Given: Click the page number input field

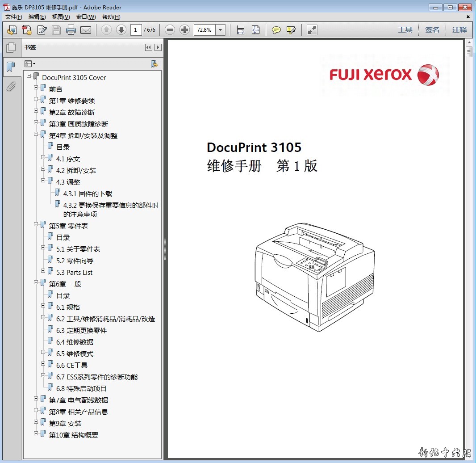Looking at the screenshot, I should pos(136,30).
